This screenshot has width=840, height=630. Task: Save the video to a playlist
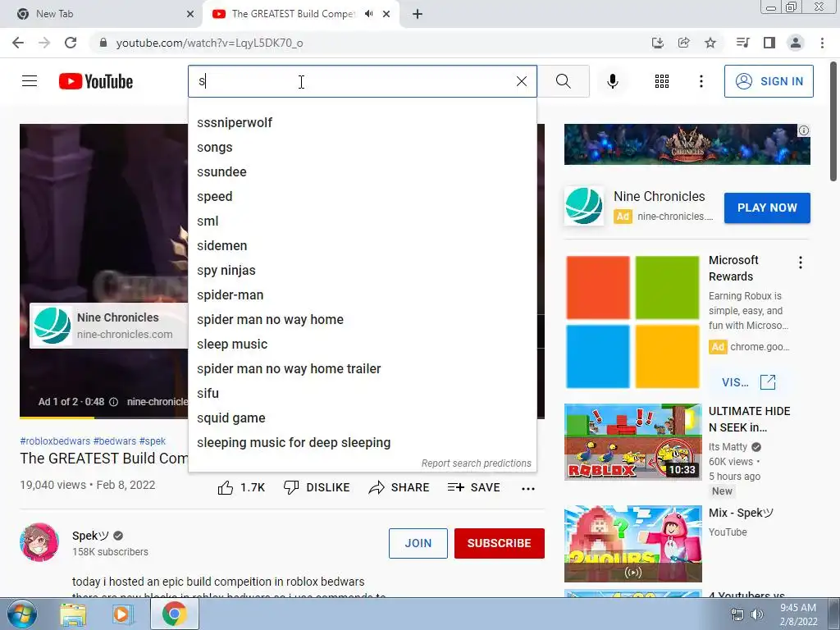(473, 487)
